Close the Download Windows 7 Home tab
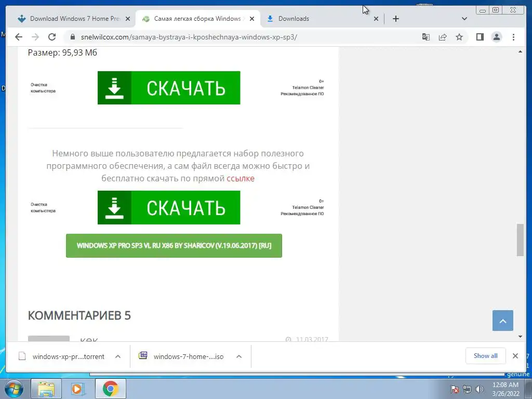This screenshot has width=532, height=399. pyautogui.click(x=128, y=19)
